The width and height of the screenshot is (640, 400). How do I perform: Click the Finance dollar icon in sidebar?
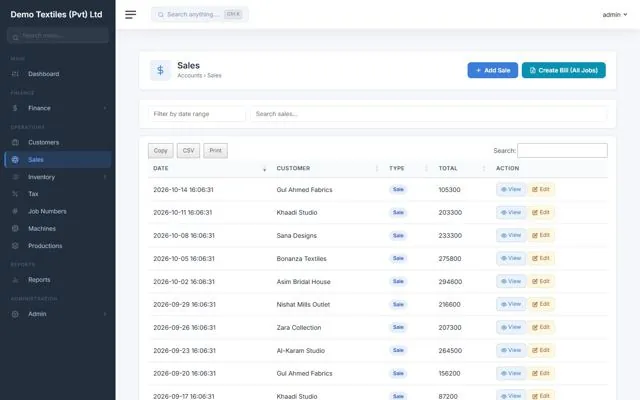(15, 108)
